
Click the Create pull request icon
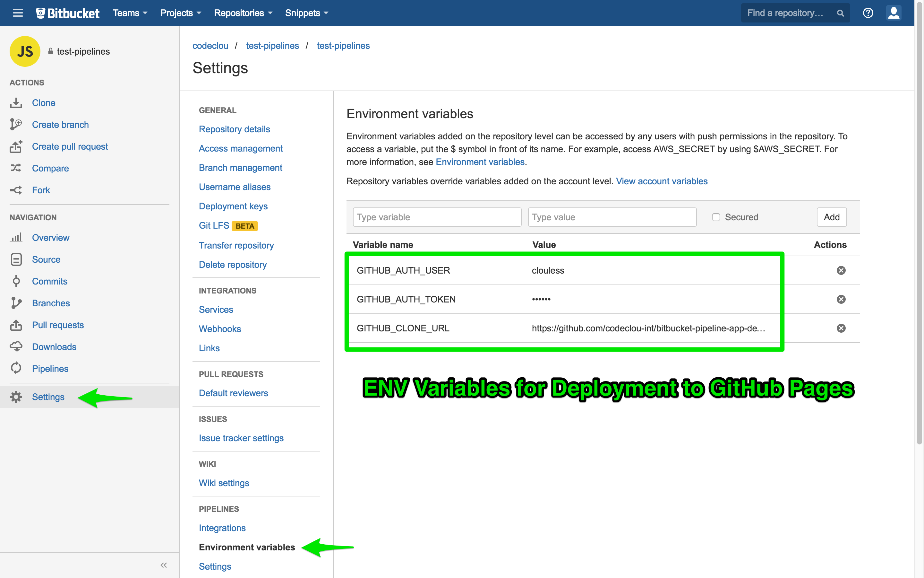16,146
